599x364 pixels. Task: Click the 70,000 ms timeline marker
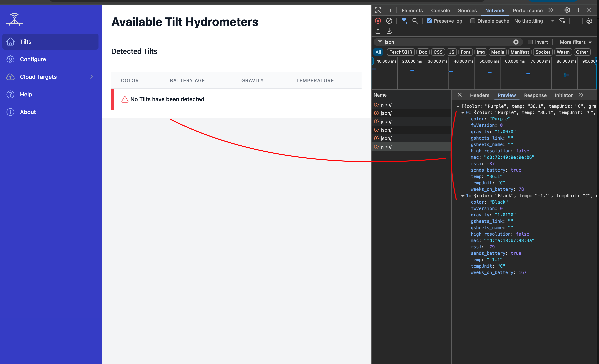coord(540,61)
